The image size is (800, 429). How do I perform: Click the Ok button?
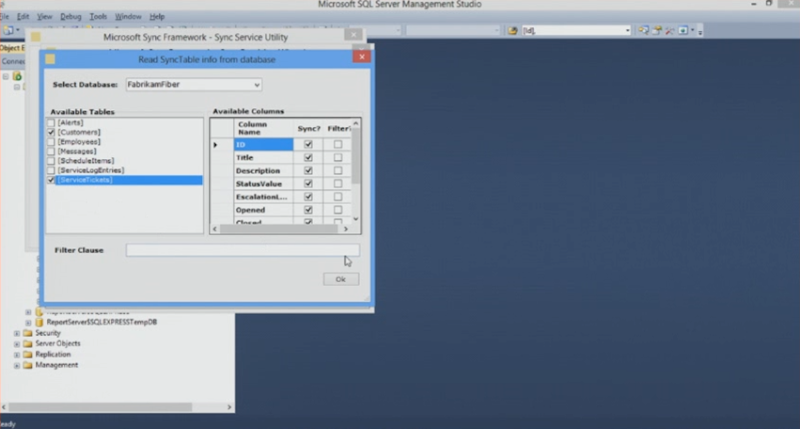(x=341, y=279)
